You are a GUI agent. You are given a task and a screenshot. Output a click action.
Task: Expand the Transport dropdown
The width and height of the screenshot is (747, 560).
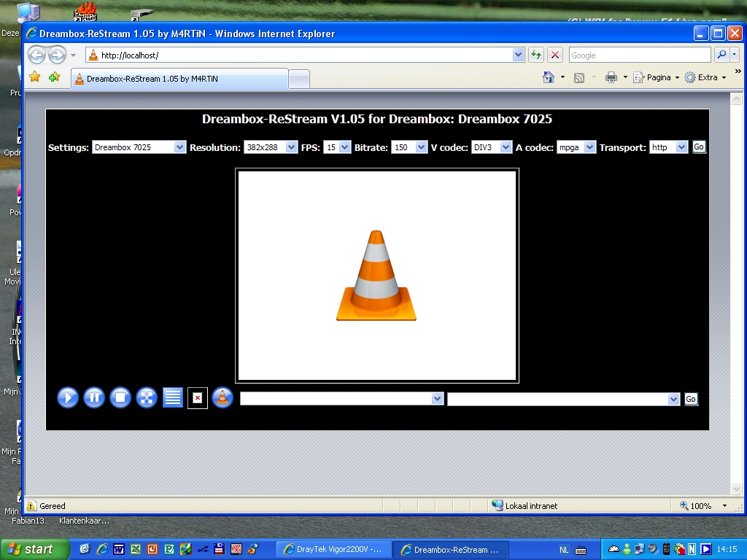[668, 147]
